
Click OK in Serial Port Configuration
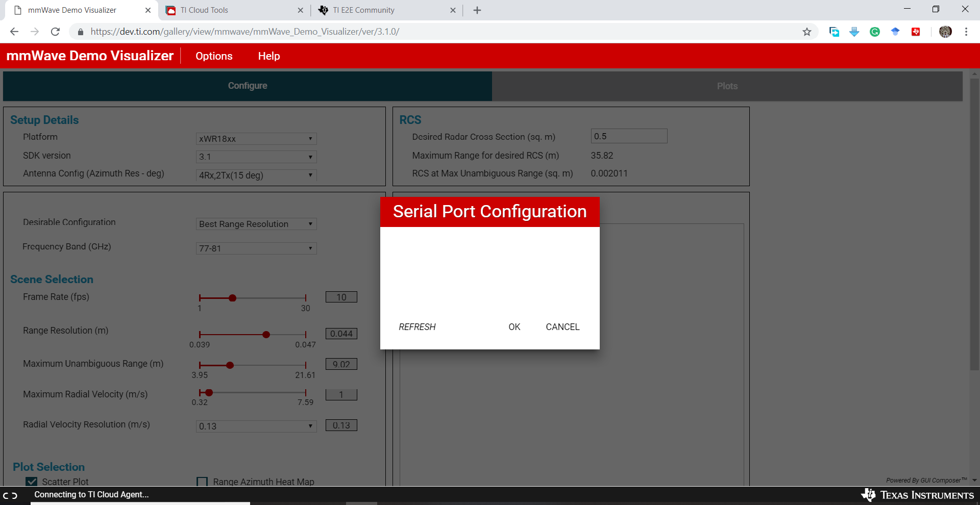point(514,327)
